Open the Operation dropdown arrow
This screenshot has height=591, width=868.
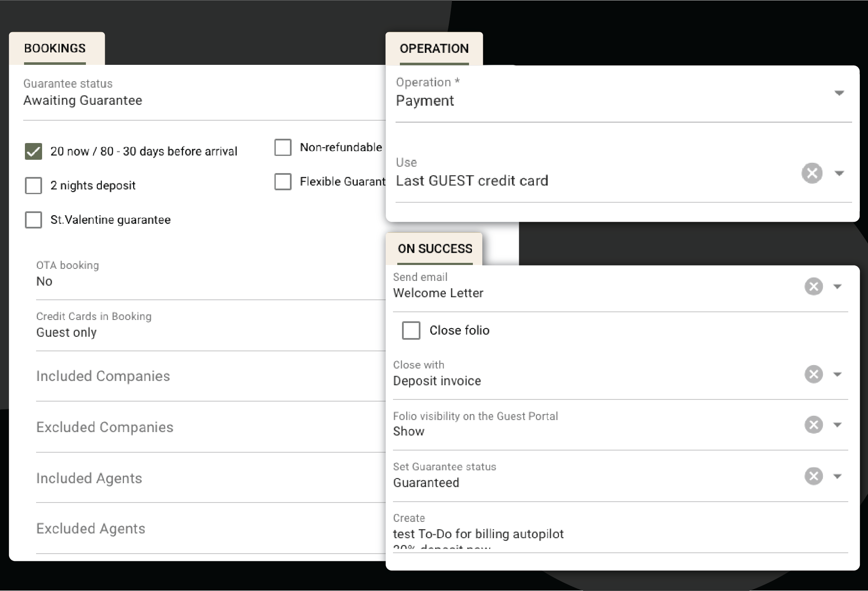coord(839,93)
